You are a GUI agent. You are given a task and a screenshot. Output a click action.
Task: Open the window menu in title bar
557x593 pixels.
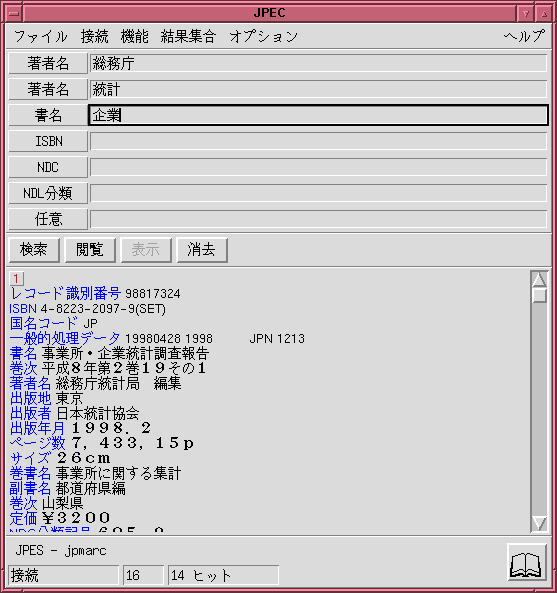pyautogui.click(x=14, y=14)
